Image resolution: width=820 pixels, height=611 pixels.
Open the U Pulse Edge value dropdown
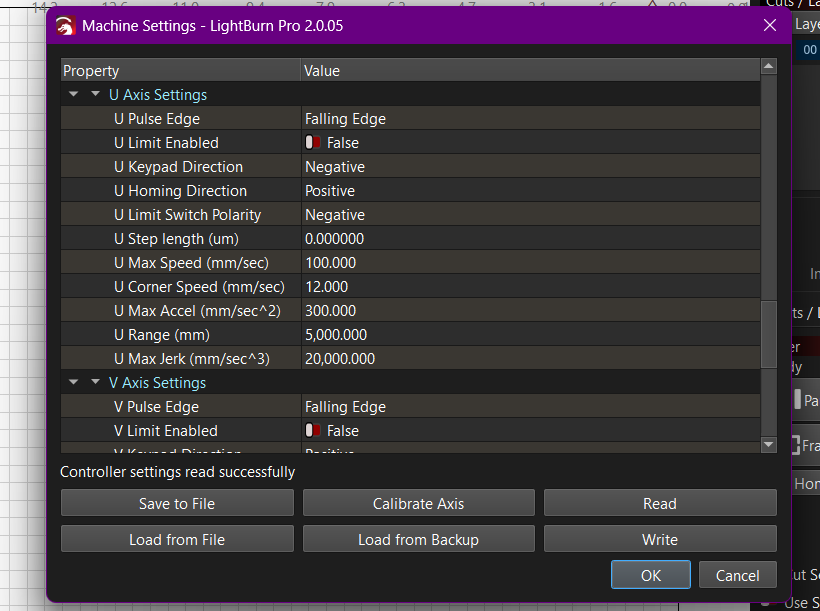click(530, 119)
